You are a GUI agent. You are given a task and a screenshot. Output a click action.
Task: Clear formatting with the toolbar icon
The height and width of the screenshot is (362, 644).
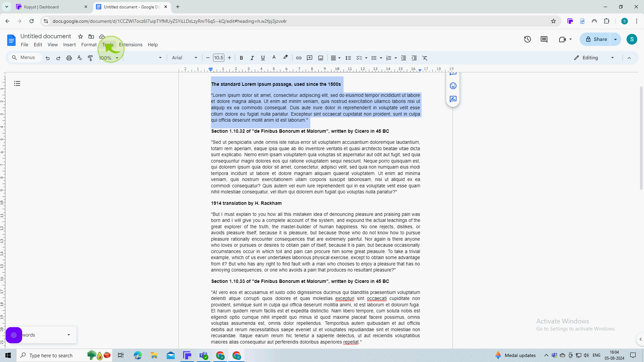pyautogui.click(x=425, y=58)
